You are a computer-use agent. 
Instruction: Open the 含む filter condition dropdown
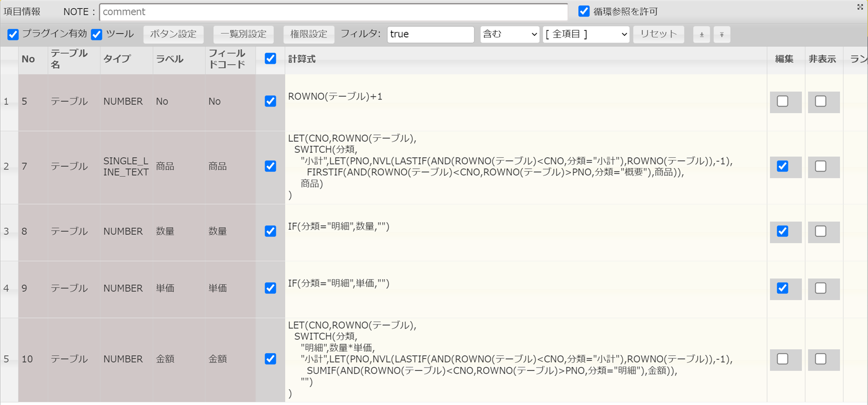tap(509, 34)
